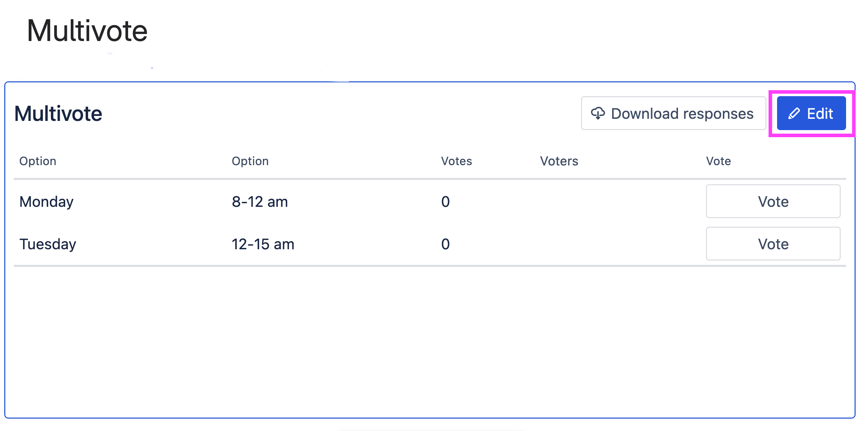Viewport: 868px width, 431px height.
Task: Click the vote count for Monday
Action: [x=446, y=202]
